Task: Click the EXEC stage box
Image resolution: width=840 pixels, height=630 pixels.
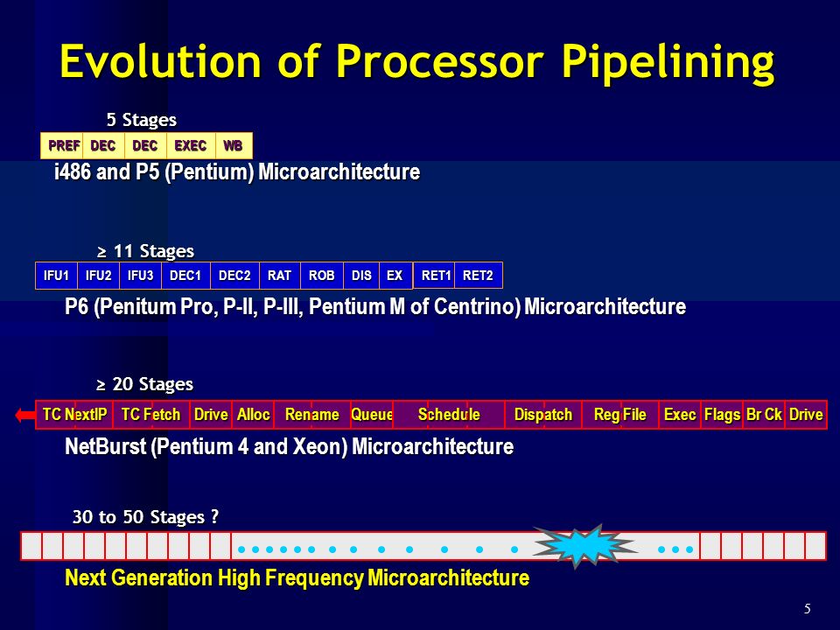Action: [191, 146]
